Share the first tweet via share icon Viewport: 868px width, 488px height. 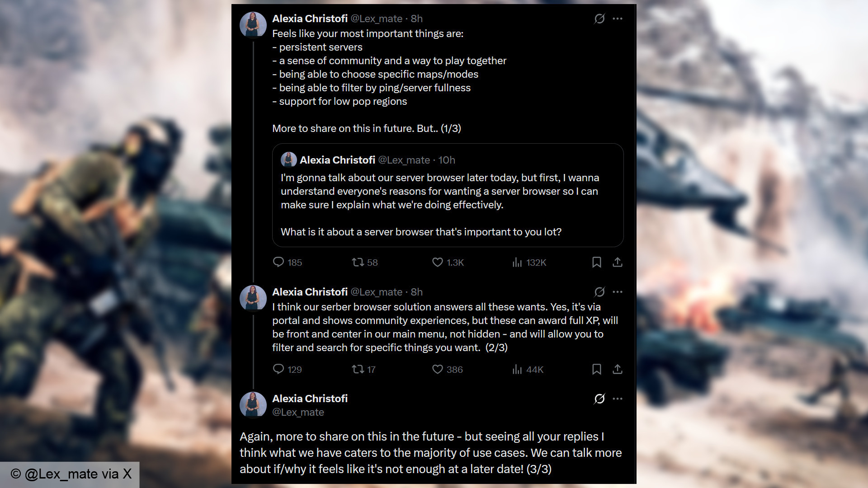tap(618, 262)
